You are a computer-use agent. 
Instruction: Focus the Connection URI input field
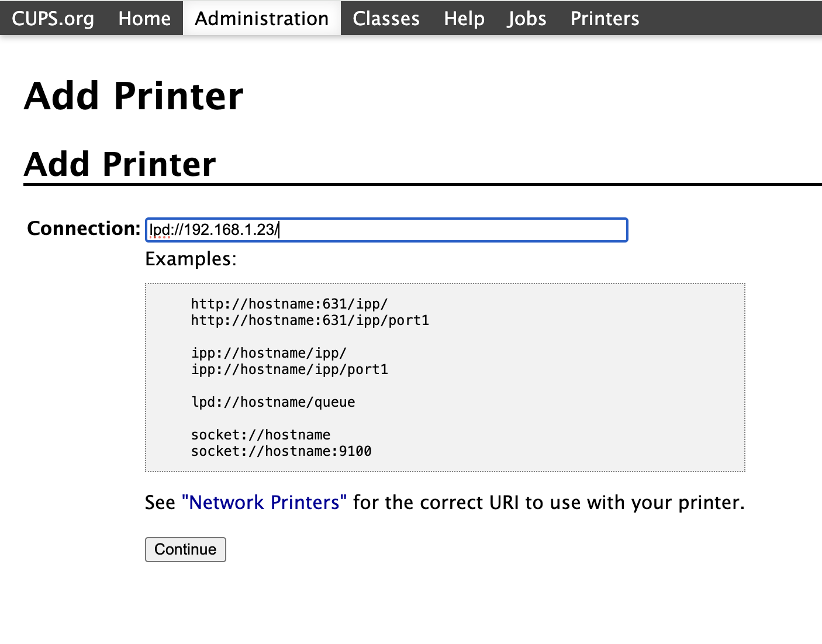[x=386, y=230]
